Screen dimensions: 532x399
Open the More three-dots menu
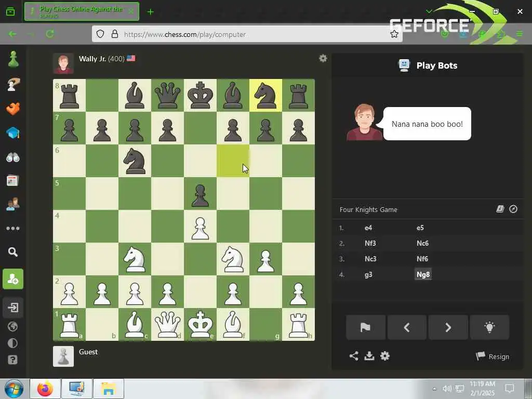[13, 229]
